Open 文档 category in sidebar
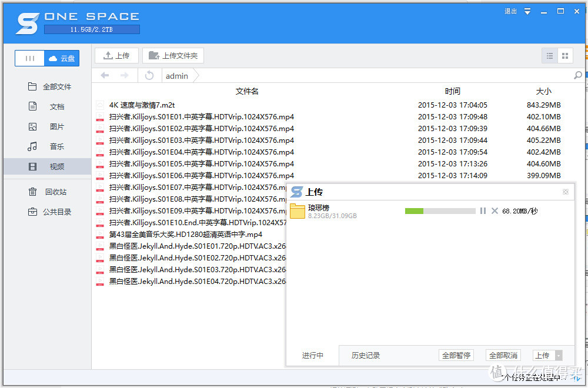This screenshot has height=388, width=588. [47, 106]
